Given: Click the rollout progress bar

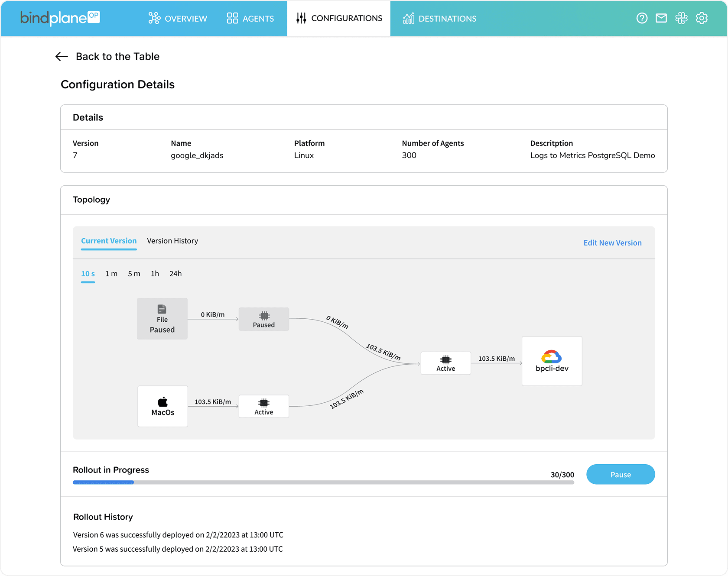Looking at the screenshot, I should (323, 482).
